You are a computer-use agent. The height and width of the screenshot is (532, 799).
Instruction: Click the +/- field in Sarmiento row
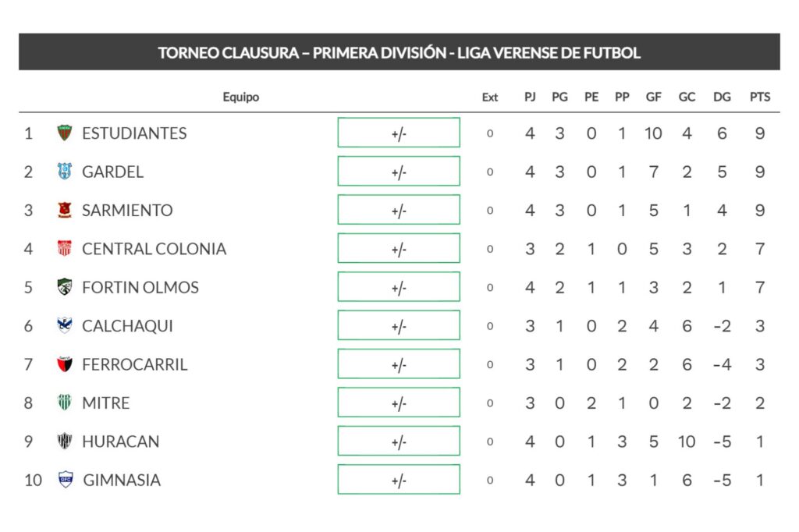click(399, 210)
